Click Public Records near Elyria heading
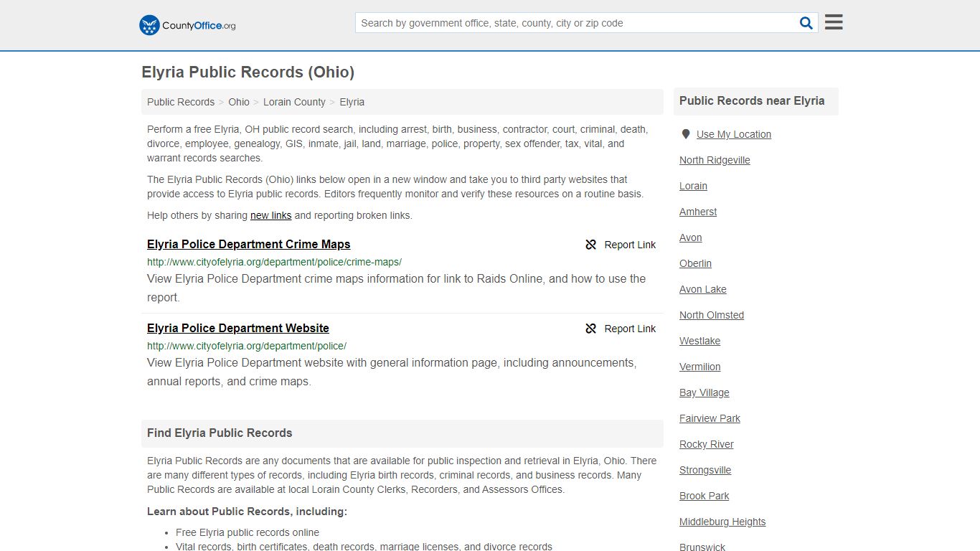This screenshot has height=551, width=980. 752,101
